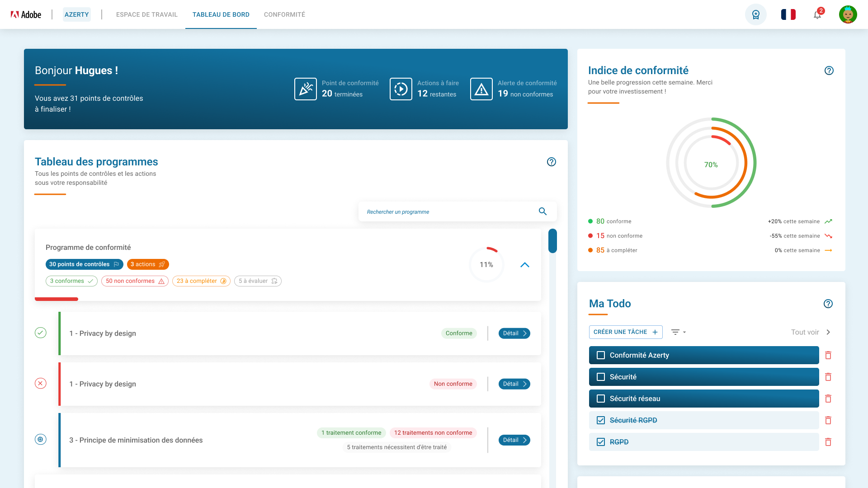The width and height of the screenshot is (868, 488).
Task: Uncheck the RGPD task checkbox
Action: pos(601,442)
